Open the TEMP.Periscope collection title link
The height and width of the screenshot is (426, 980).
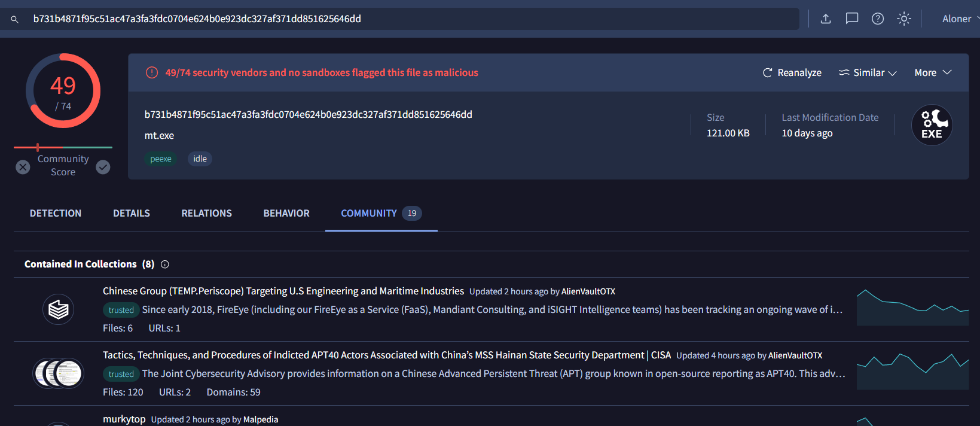[x=283, y=291]
